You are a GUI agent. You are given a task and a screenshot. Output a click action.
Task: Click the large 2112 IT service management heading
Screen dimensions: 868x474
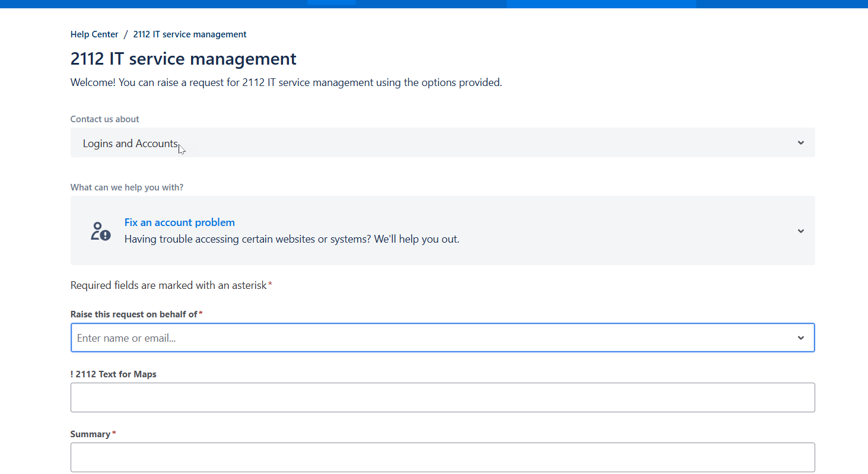pyautogui.click(x=183, y=59)
